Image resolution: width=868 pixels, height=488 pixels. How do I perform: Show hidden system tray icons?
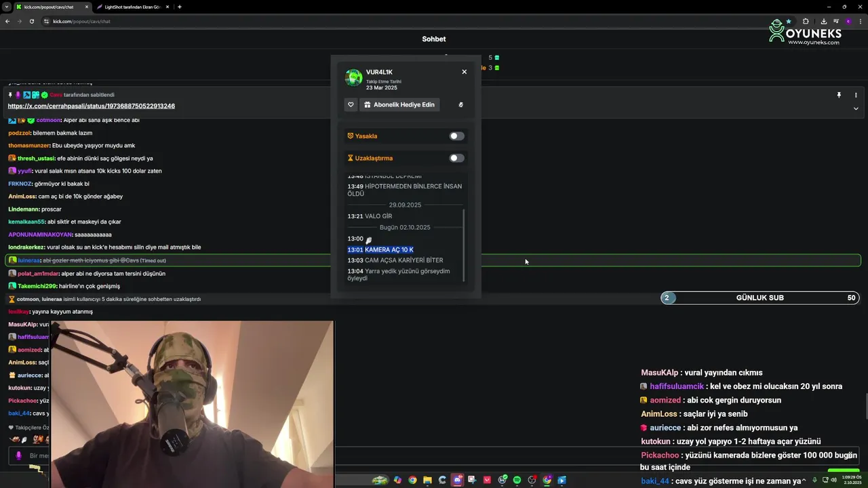804,481
